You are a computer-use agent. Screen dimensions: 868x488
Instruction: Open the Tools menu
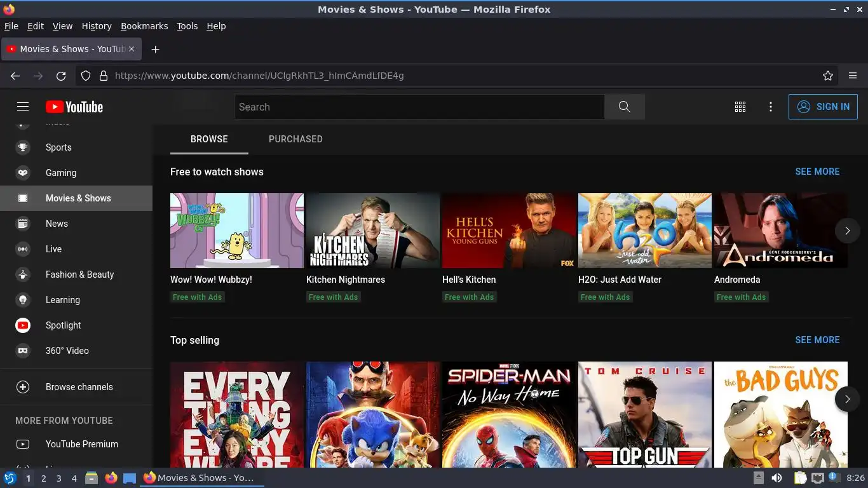(x=187, y=26)
